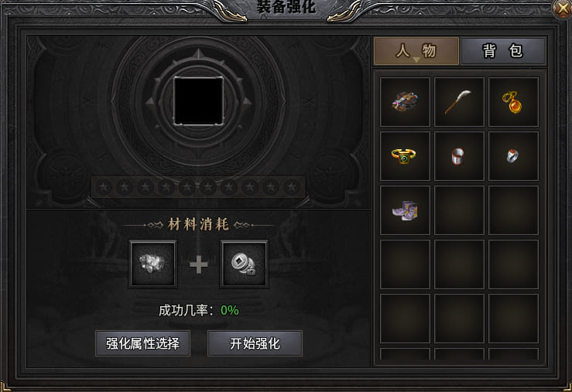Select the armor equipment icon
Screen dimensions: 572x392
coord(405,102)
